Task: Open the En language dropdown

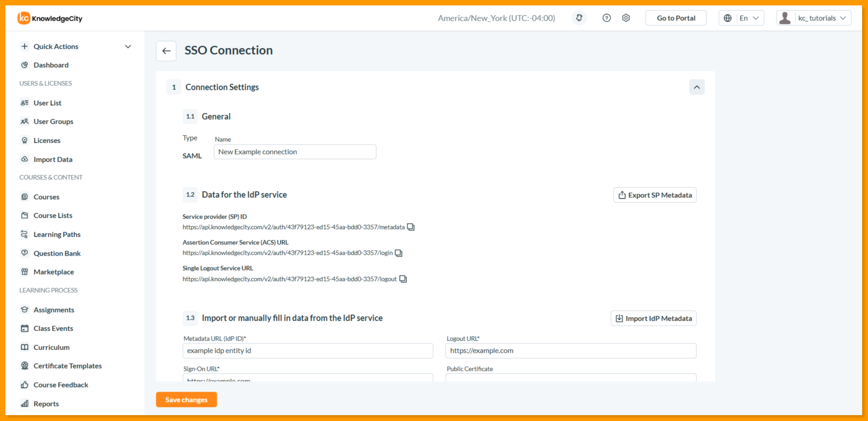Action: (741, 18)
